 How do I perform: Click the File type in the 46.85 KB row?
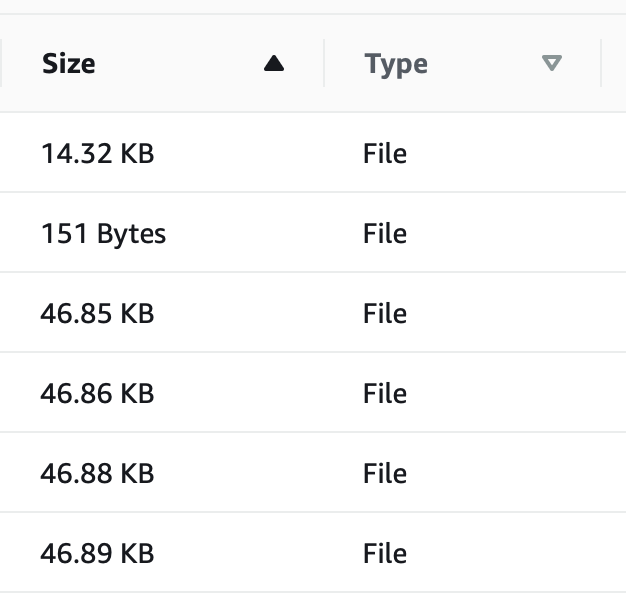(385, 313)
